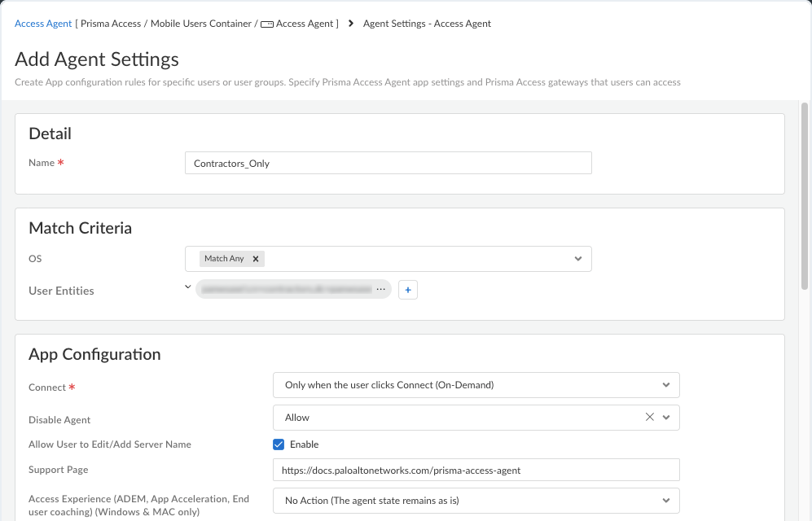Go to Access Agent breadcrumb link
This screenshot has height=521, width=812.
(x=43, y=24)
